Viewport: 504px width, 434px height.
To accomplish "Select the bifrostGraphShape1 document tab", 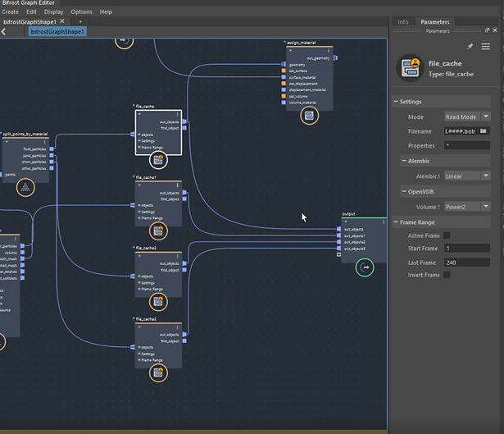I will [x=30, y=22].
